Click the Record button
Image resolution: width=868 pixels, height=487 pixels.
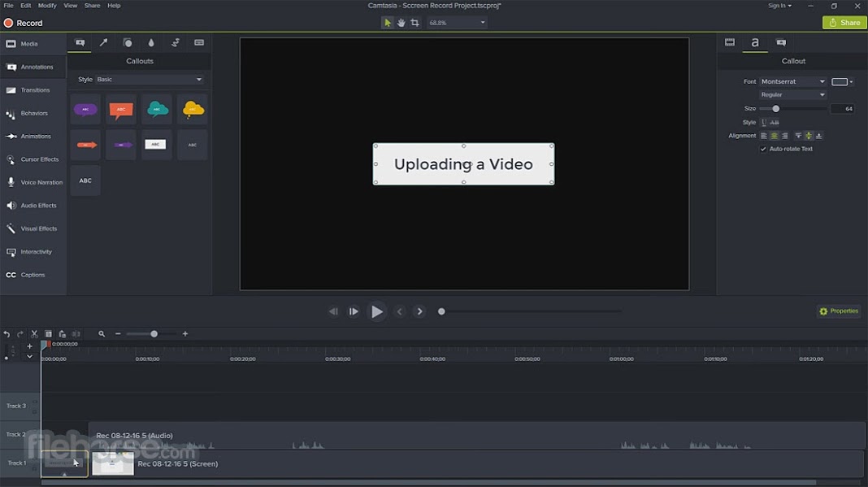pos(24,24)
